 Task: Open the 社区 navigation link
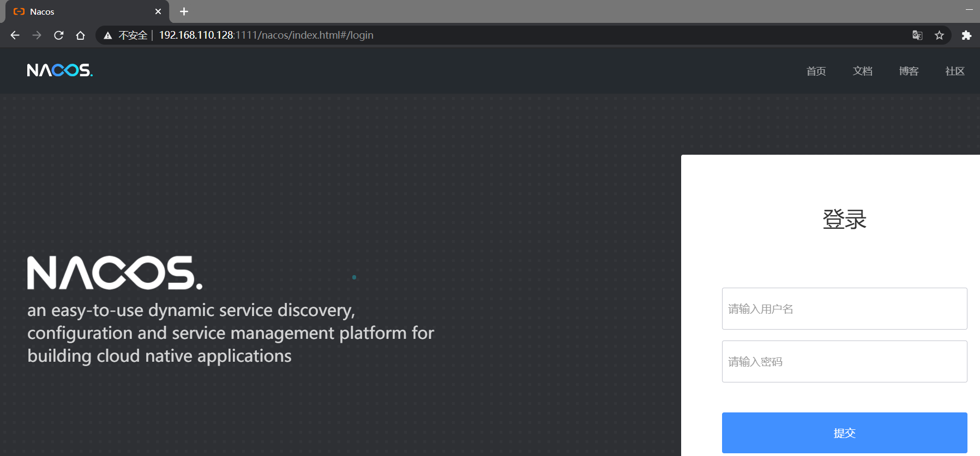click(955, 71)
